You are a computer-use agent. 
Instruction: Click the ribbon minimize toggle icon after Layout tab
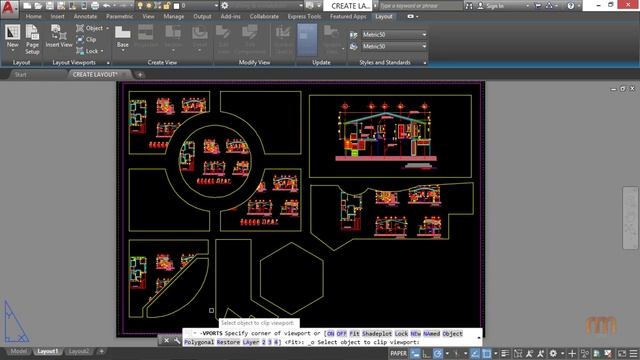411,16
